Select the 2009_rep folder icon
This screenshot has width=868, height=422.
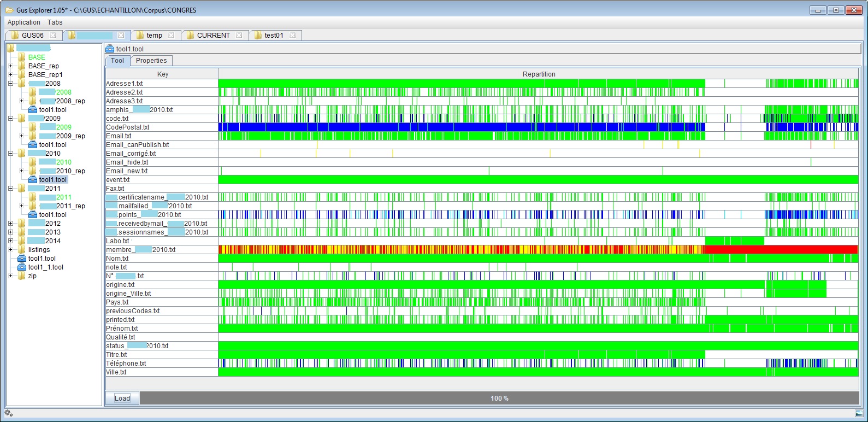pyautogui.click(x=33, y=136)
